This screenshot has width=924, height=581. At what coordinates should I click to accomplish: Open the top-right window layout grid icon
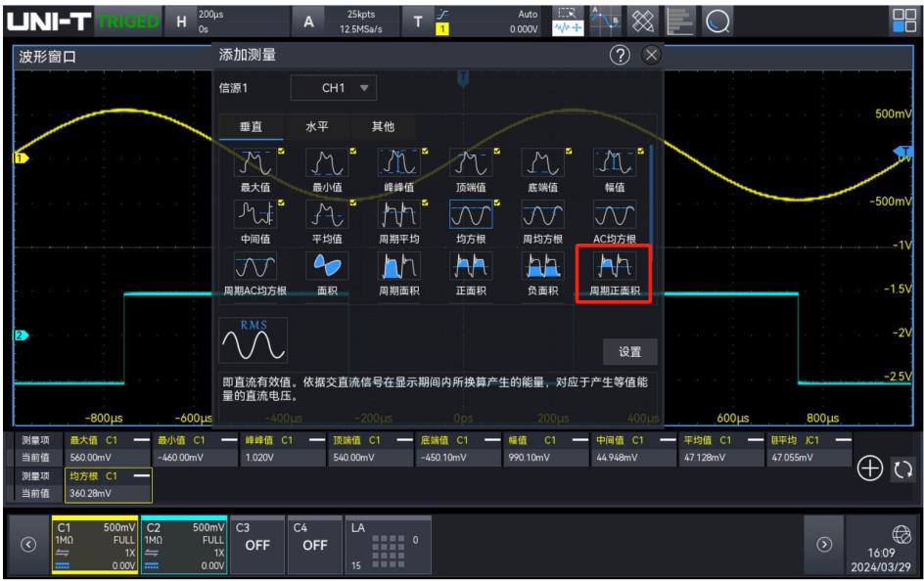pos(901,22)
